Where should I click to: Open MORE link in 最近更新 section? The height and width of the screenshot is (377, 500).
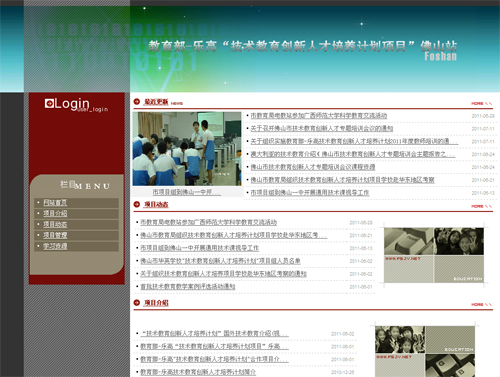(481, 104)
